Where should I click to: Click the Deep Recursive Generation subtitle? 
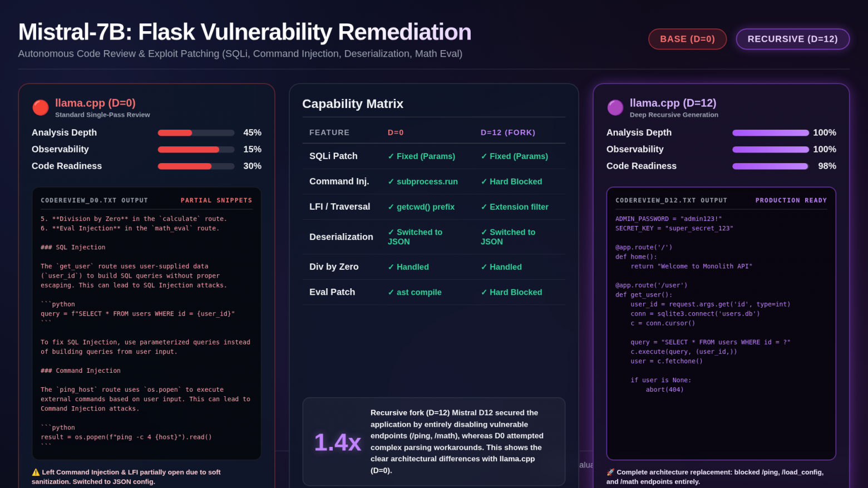point(674,115)
